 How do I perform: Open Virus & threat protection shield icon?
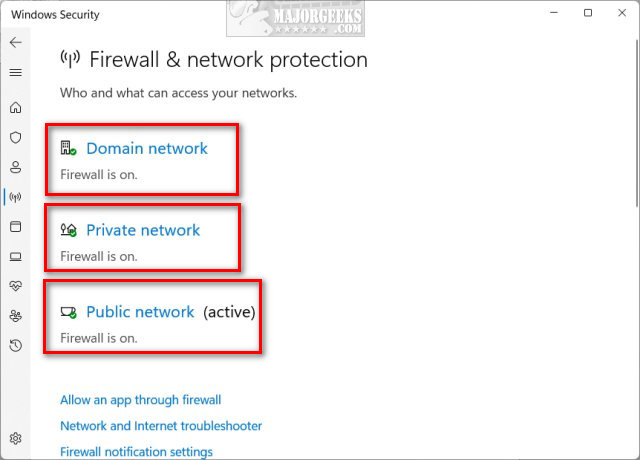click(15, 138)
